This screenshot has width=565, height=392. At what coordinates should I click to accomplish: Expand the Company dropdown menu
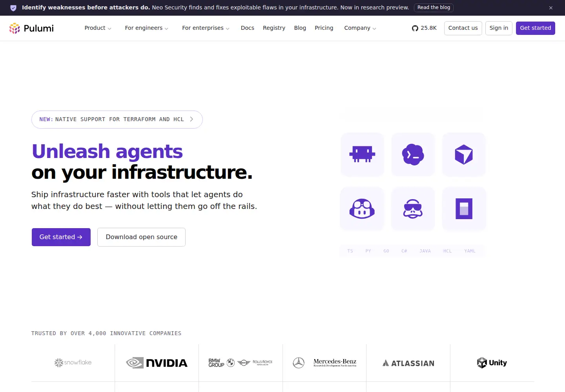[x=360, y=28]
